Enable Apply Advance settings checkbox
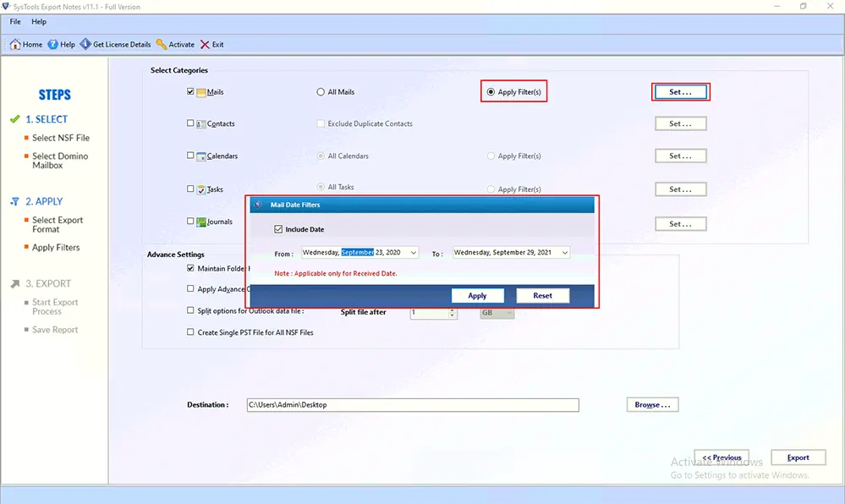The height and width of the screenshot is (504, 845). [x=190, y=288]
